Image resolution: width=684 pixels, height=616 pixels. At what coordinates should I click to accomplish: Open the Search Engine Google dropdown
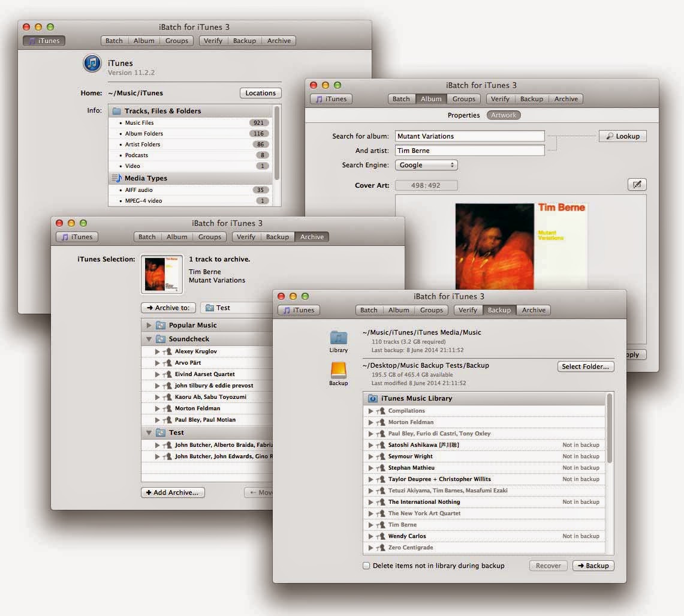pyautogui.click(x=426, y=165)
